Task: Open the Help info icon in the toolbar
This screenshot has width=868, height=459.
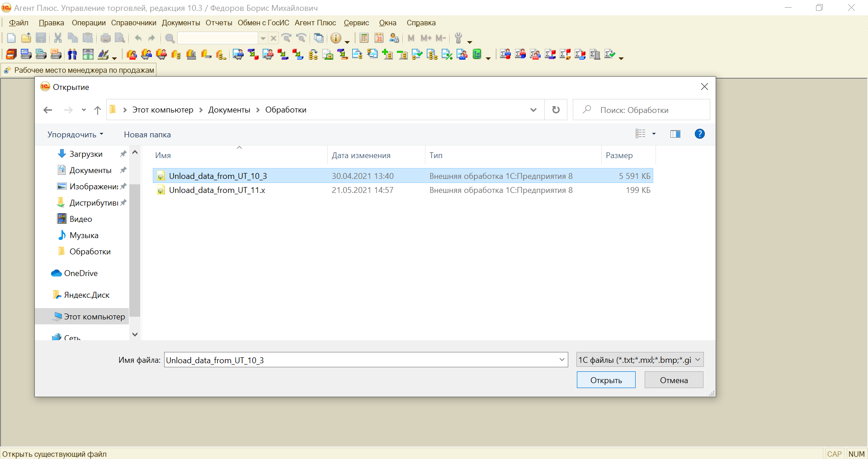Action: point(335,38)
